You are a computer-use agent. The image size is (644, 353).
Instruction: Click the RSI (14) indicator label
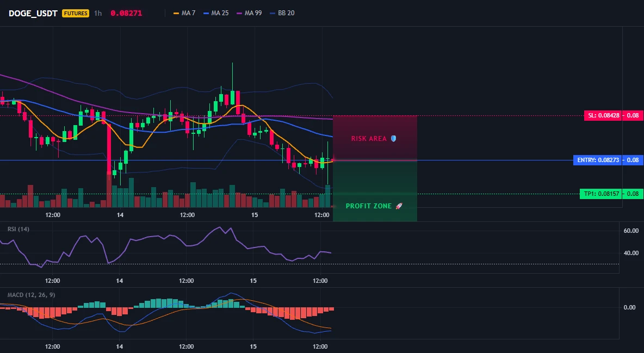pos(18,229)
